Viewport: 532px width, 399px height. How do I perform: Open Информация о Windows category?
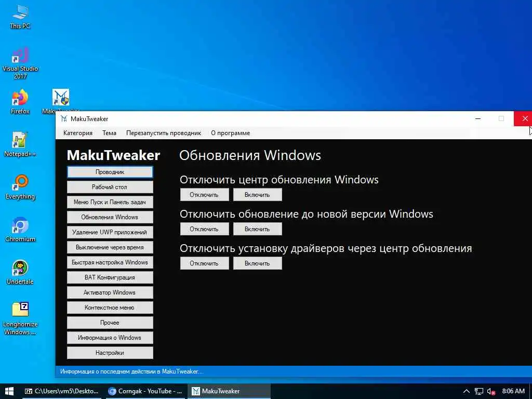tap(110, 338)
